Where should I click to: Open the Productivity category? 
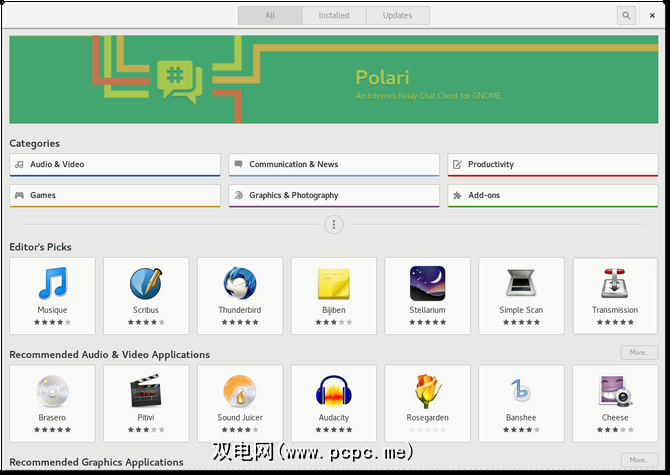[x=553, y=165]
